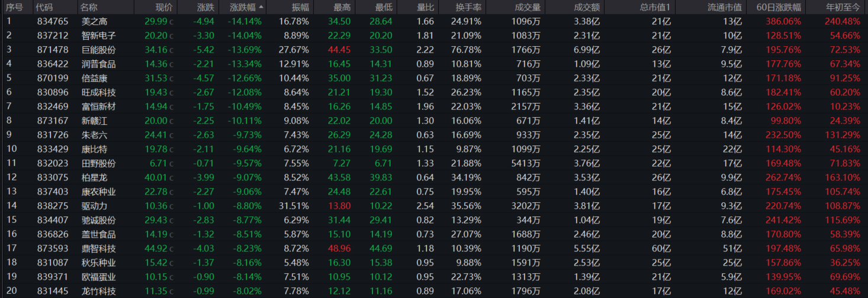This screenshot has width=868, height=298.
Task: Select the stock 康比特
Action: [95, 149]
